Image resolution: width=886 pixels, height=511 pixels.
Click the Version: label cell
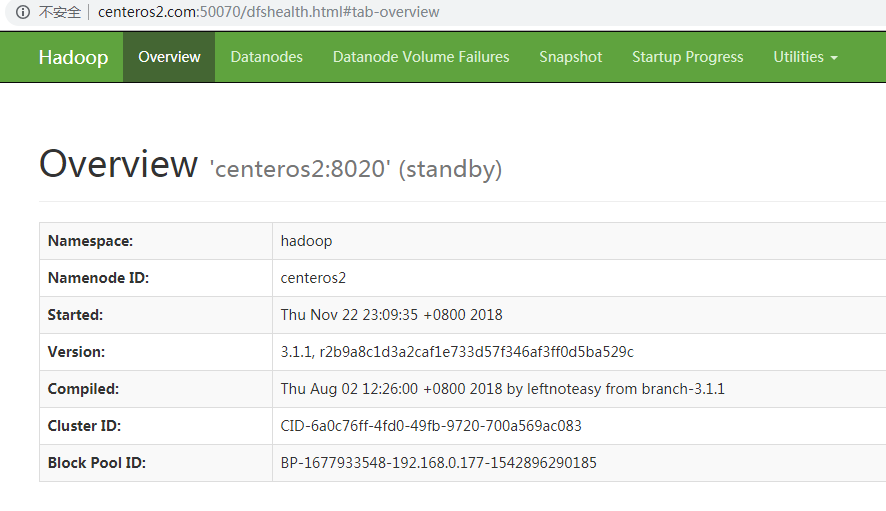[x=156, y=352]
